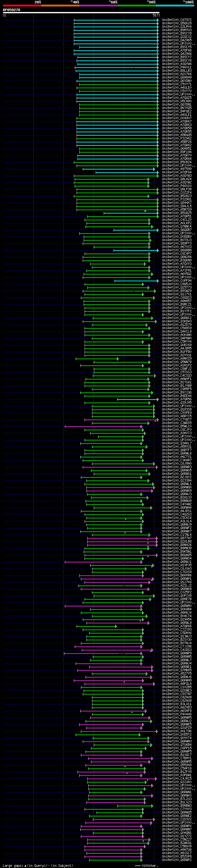
Task: Select the UniRef100_B4FQE2 label
Action: pyautogui.click(x=177, y=111)
